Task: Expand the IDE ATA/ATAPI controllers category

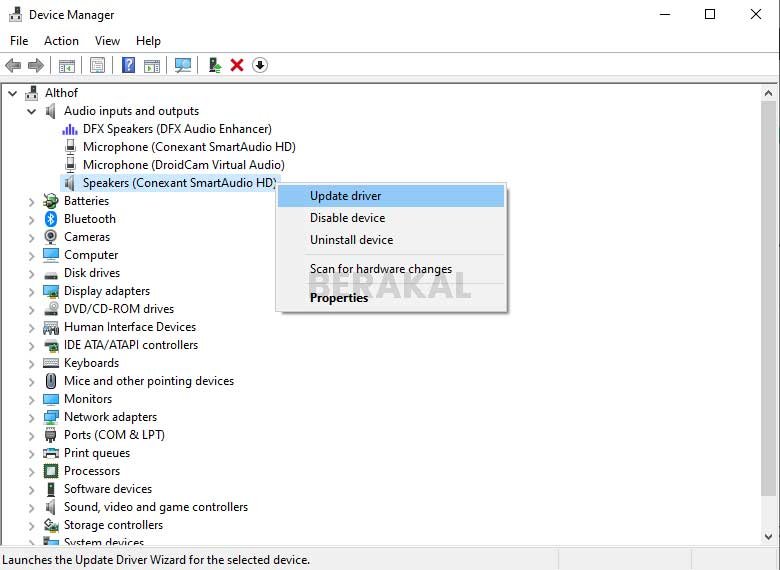Action: pyautogui.click(x=32, y=345)
